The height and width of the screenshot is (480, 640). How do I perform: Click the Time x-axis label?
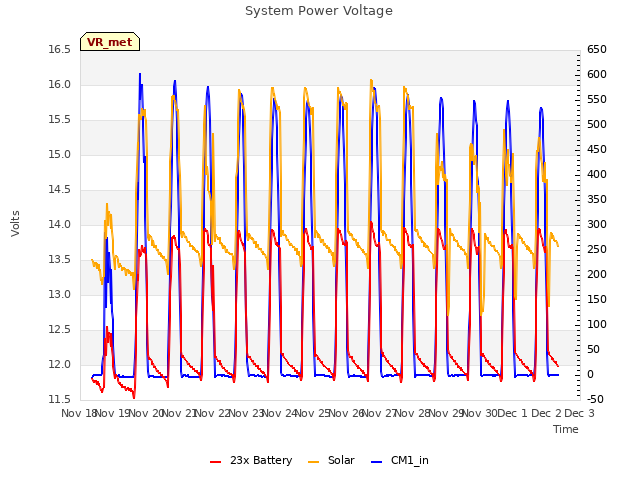pos(566,429)
